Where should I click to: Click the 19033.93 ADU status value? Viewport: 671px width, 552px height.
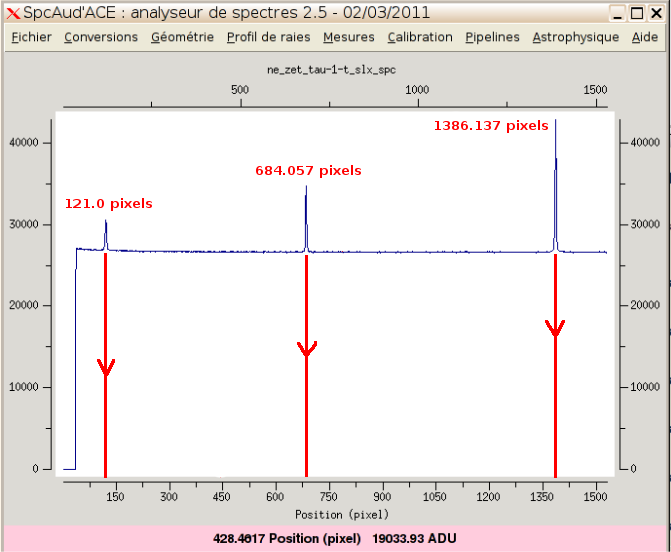[414, 538]
